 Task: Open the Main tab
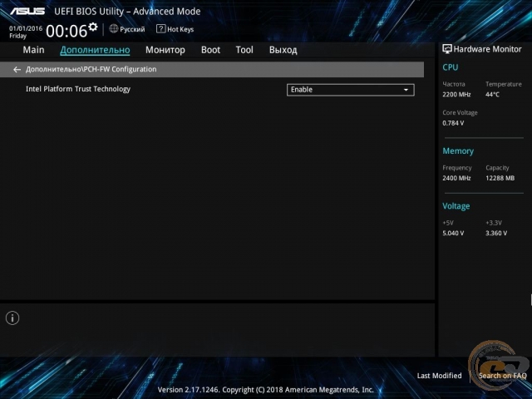click(33, 50)
